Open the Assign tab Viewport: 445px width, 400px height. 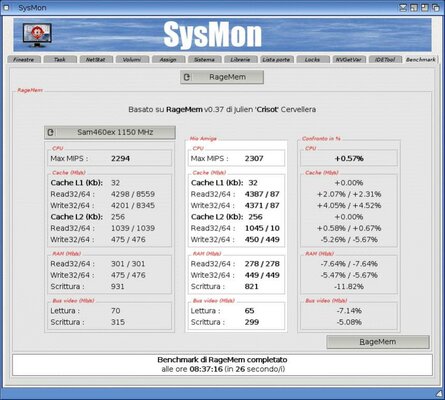coord(168,59)
